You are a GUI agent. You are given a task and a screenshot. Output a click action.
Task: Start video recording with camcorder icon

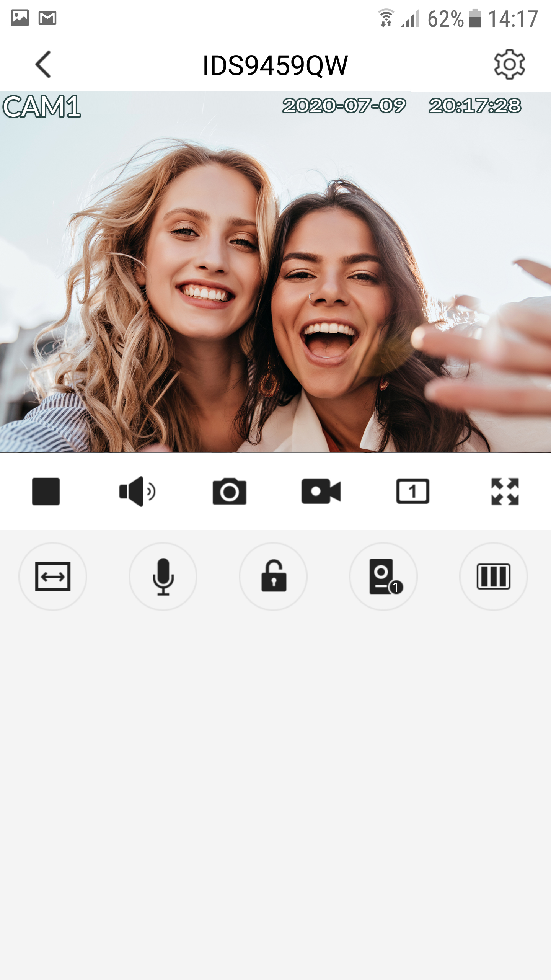pos(321,492)
